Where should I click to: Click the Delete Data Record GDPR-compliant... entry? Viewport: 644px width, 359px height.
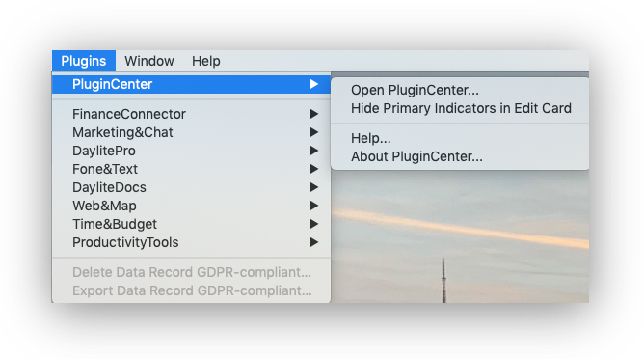coord(192,272)
